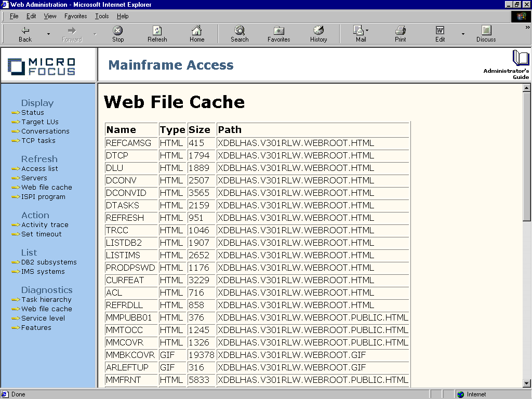Print the Web File Cache page

coord(400,33)
